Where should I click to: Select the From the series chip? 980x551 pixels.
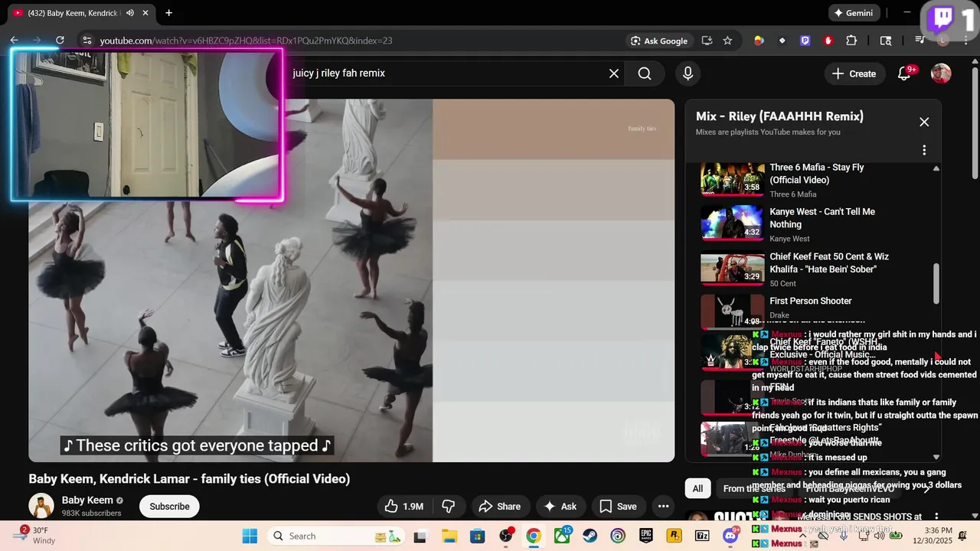[x=754, y=488]
